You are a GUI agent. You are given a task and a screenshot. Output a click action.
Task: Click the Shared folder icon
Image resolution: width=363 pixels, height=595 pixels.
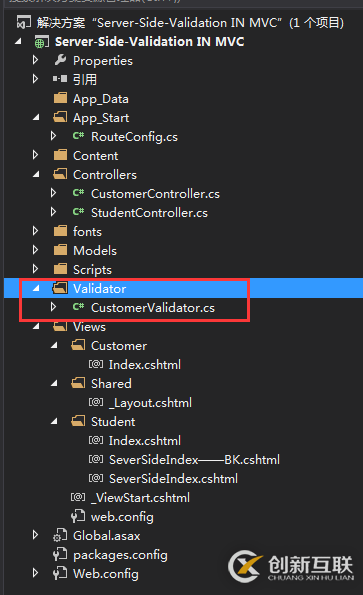tap(78, 383)
